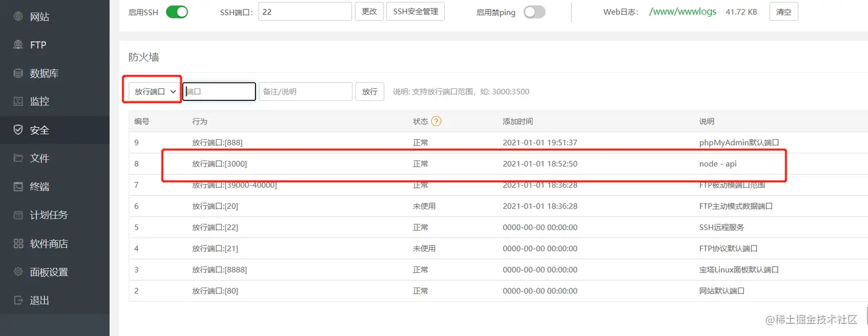Click the phpMyAdmin默认端口 description

[x=739, y=142]
